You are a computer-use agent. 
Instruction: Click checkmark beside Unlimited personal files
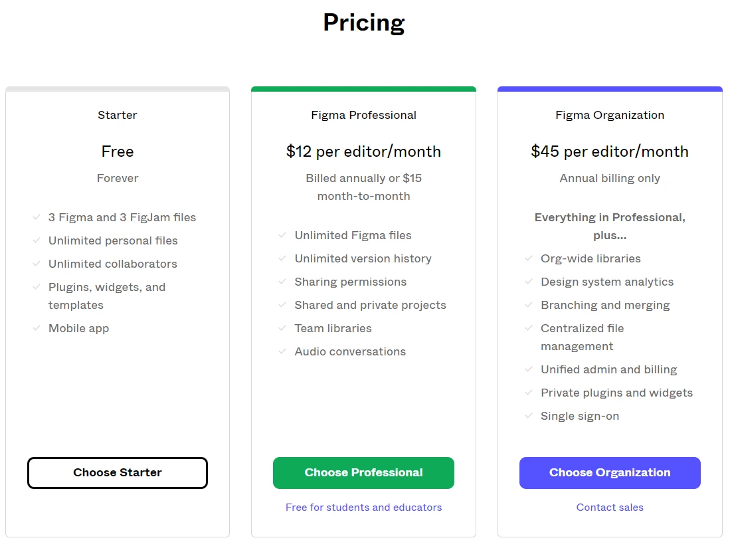tap(37, 240)
